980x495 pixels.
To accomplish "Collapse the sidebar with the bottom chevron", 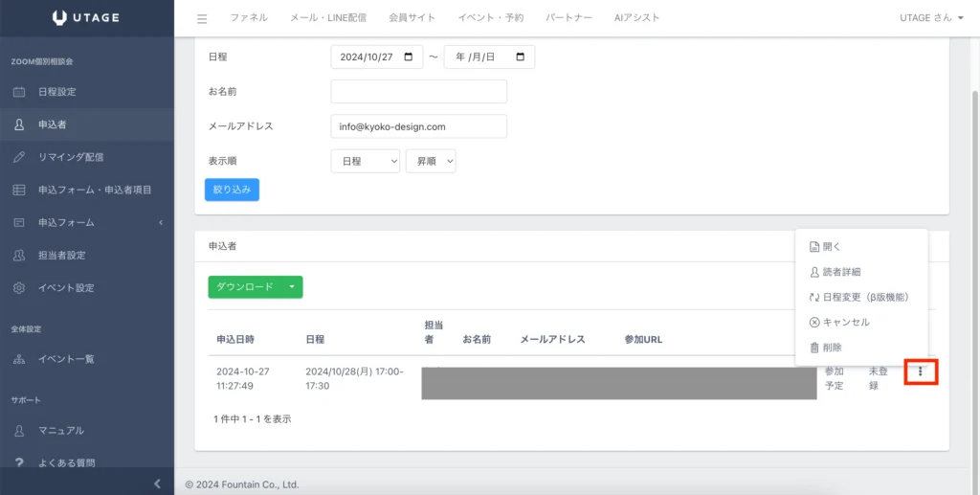I will coord(157,484).
